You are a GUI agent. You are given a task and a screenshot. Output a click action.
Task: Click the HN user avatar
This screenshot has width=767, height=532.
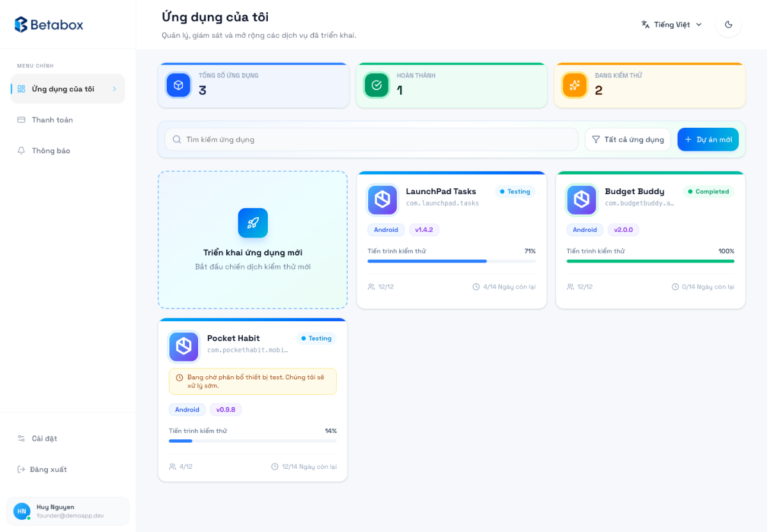pos(22,511)
